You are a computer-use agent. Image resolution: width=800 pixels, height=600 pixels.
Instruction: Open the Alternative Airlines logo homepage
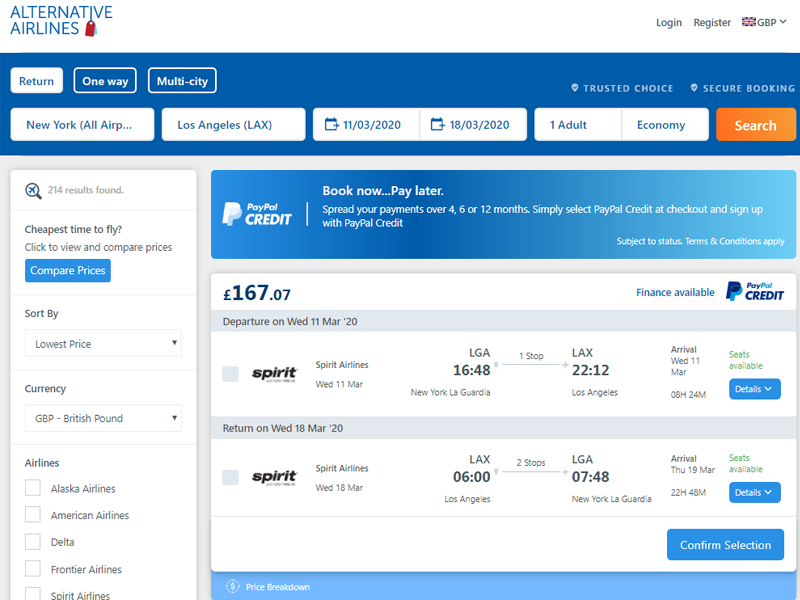click(x=61, y=21)
